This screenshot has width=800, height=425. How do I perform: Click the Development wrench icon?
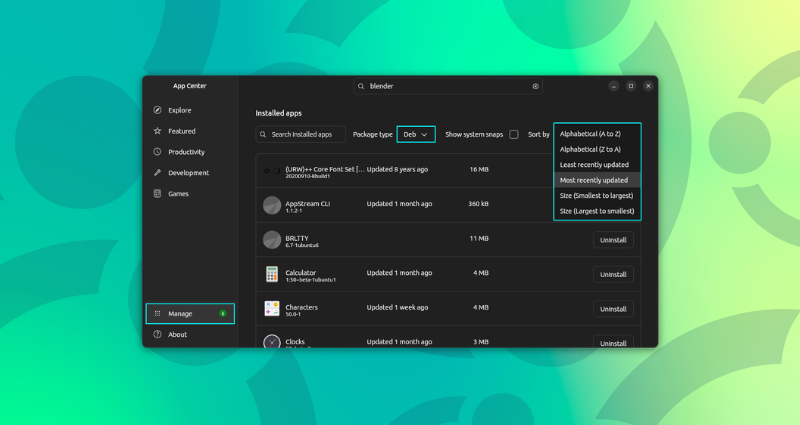coord(157,173)
